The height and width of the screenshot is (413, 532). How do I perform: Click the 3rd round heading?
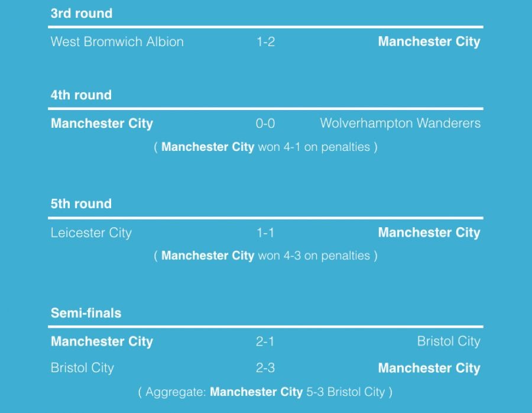[x=82, y=13]
